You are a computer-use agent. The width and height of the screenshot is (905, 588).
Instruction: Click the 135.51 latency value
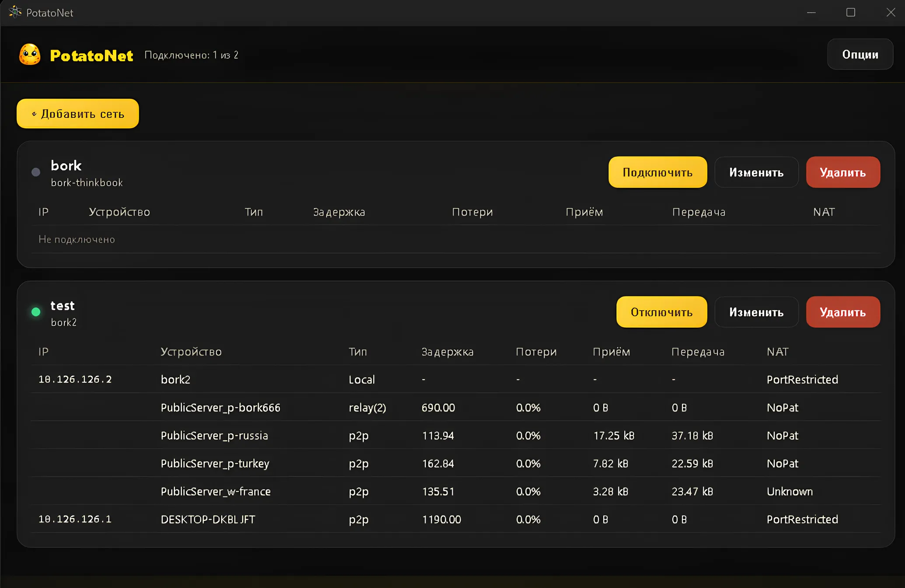438,491
